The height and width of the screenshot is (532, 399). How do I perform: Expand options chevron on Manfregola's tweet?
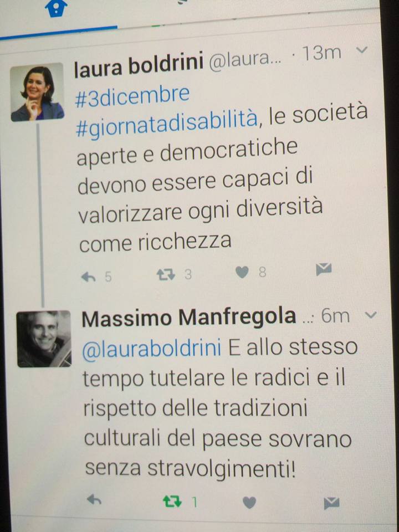click(371, 315)
